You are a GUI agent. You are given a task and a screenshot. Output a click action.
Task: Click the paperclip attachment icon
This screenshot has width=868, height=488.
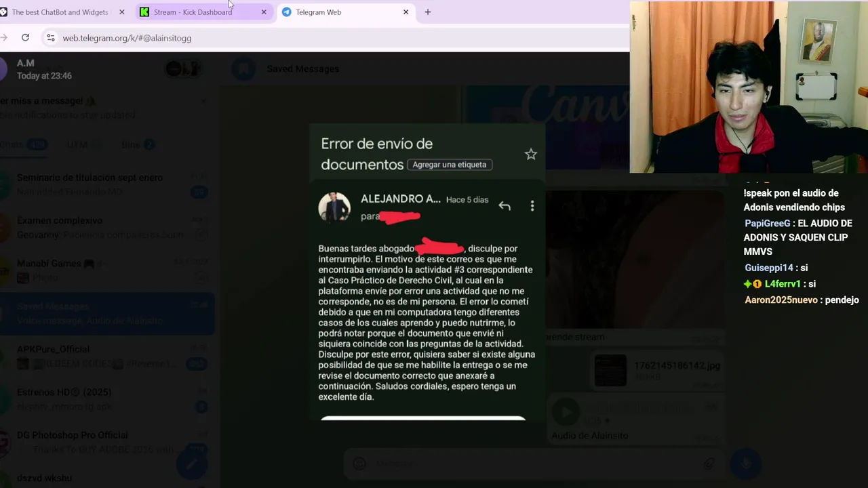[x=709, y=464]
